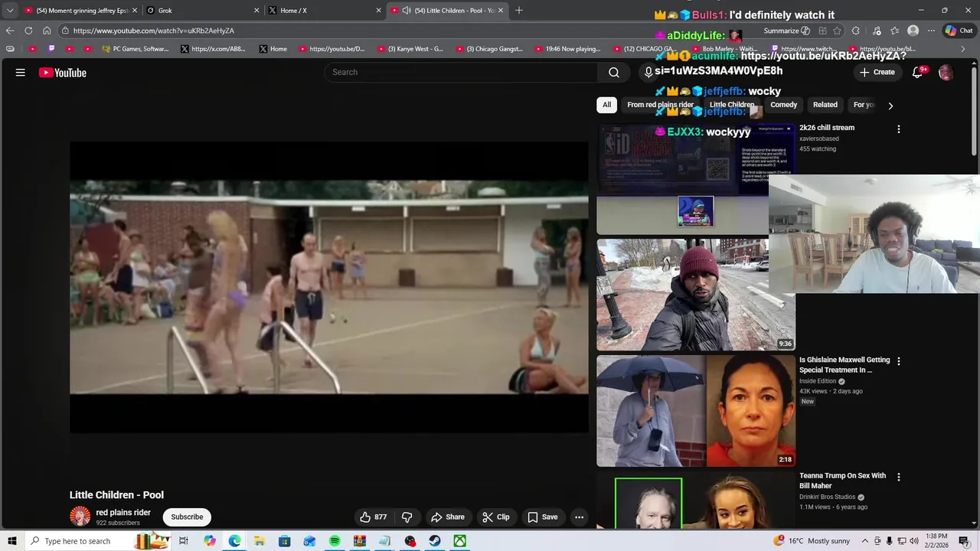The image size is (980, 551).
Task: Open Windows Start menu
Action: coord(11,541)
